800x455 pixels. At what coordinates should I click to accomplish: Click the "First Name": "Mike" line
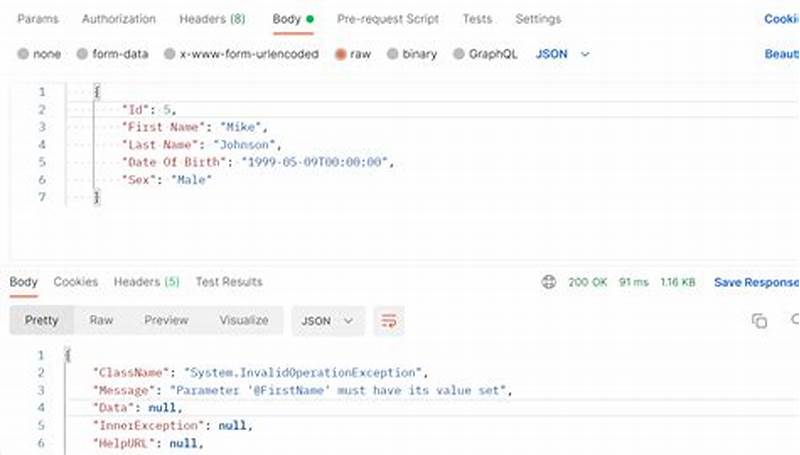[x=194, y=127]
